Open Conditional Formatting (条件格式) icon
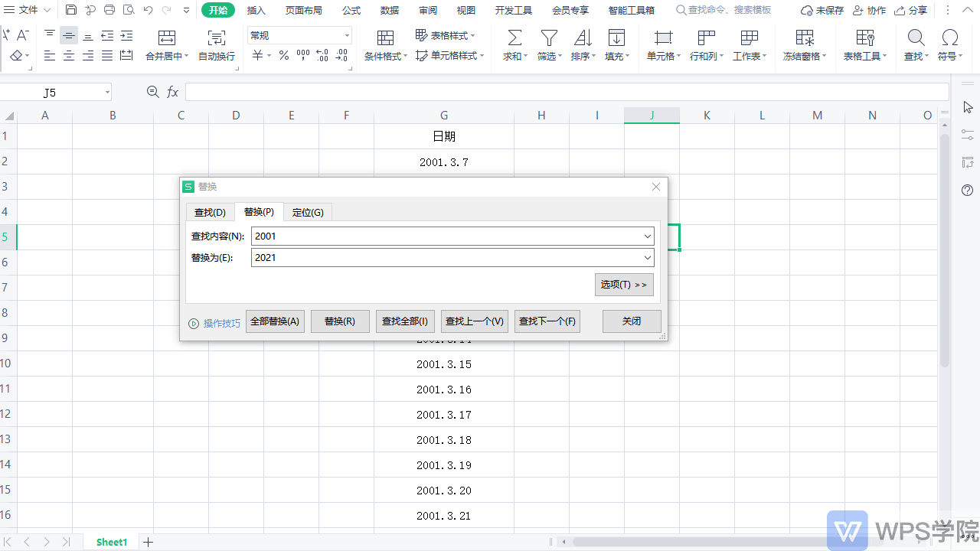Image resolution: width=980 pixels, height=551 pixels. click(x=386, y=38)
